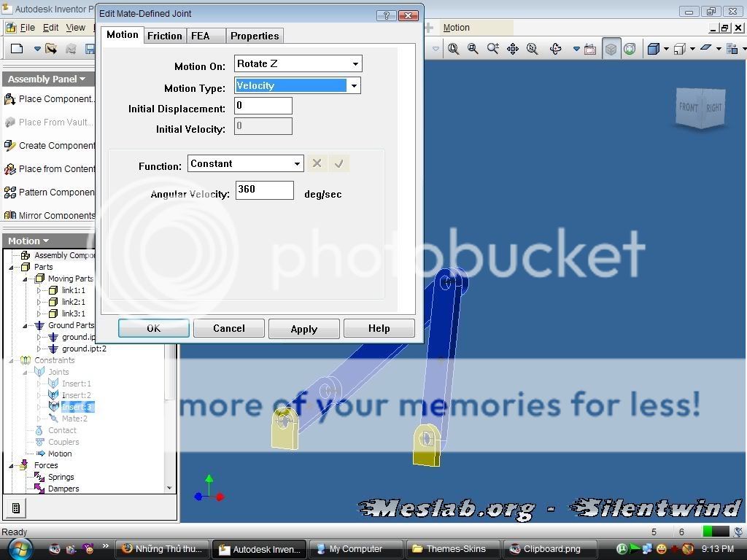Click the New document toolbar icon
Viewport: 747px width, 560px height.
[x=17, y=49]
